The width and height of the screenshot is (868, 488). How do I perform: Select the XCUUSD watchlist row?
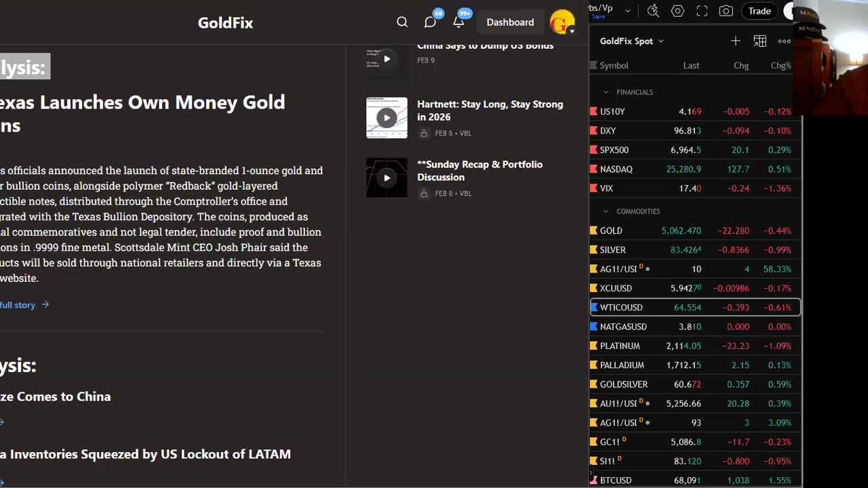[695, 288]
